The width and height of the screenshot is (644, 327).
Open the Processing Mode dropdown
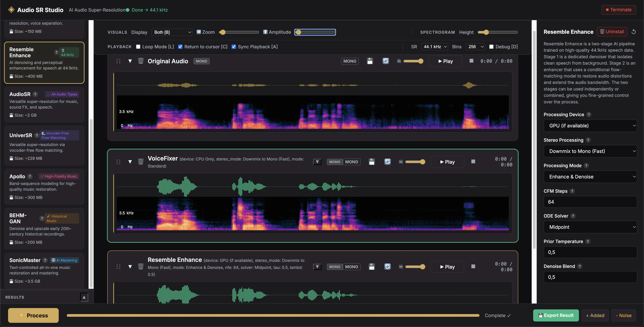[x=590, y=177]
